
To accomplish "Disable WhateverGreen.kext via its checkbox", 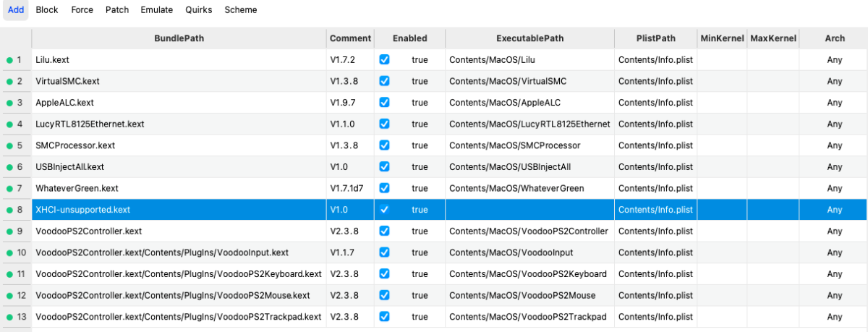I will pos(384,188).
